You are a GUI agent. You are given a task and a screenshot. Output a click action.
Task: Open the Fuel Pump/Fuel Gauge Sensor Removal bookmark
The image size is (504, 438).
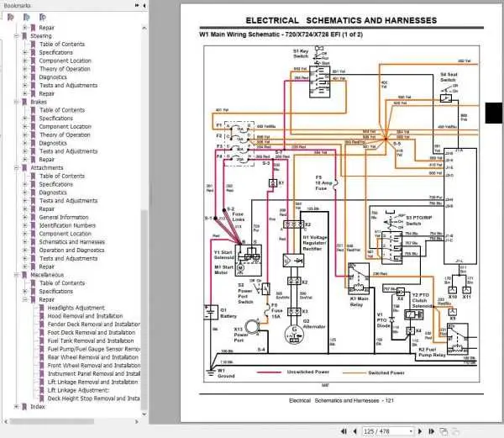coord(94,349)
